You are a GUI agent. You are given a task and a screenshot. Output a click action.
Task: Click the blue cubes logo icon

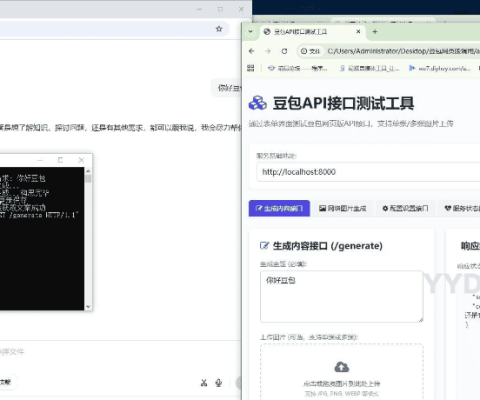[x=258, y=103]
